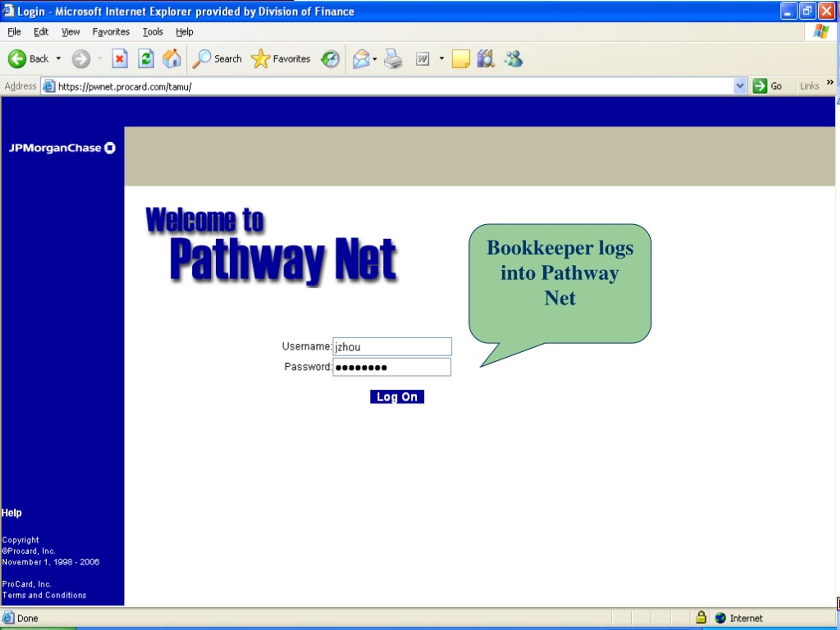Open Terms and Conditions link
840x630 pixels.
(x=44, y=596)
